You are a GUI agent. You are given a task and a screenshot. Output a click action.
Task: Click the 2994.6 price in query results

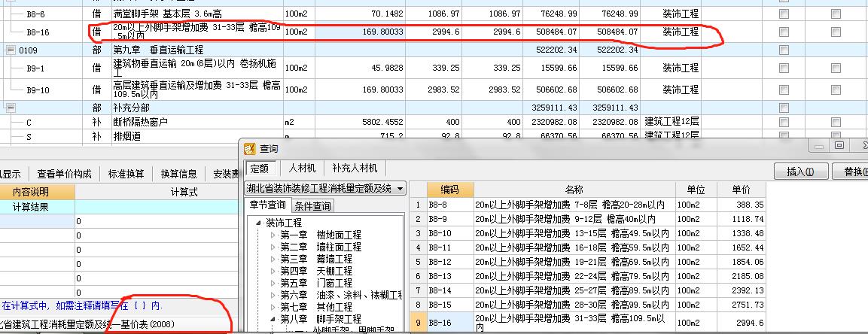pos(751,323)
